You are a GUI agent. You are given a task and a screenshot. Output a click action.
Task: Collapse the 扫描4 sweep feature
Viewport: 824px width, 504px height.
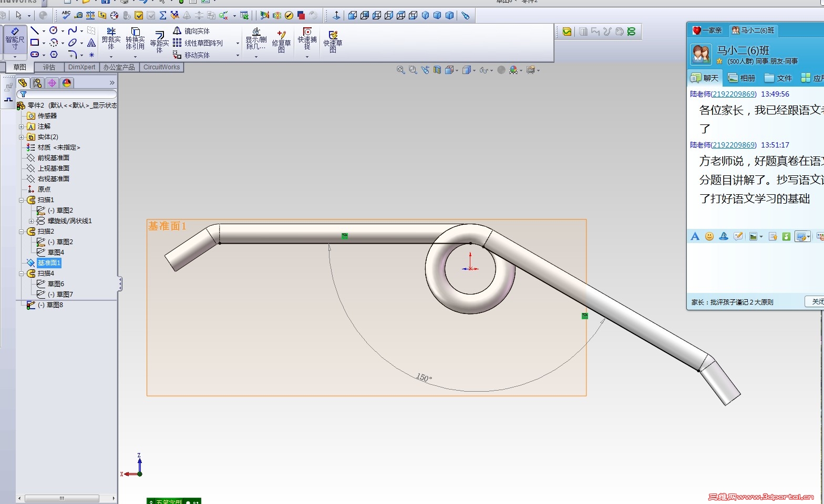pos(22,274)
